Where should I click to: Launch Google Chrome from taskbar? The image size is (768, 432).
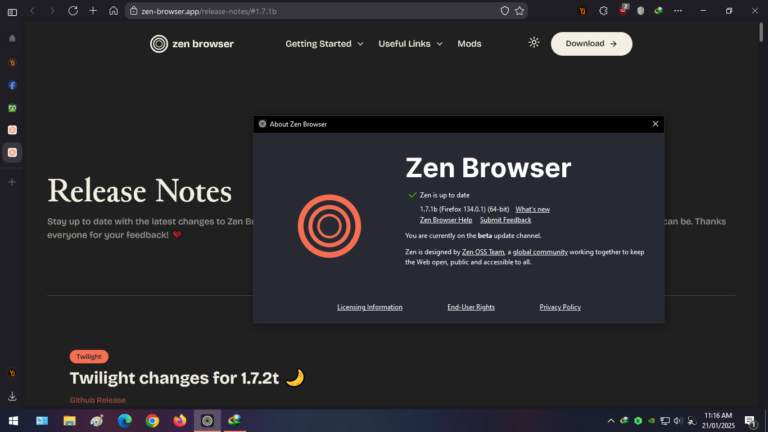pyautogui.click(x=152, y=421)
